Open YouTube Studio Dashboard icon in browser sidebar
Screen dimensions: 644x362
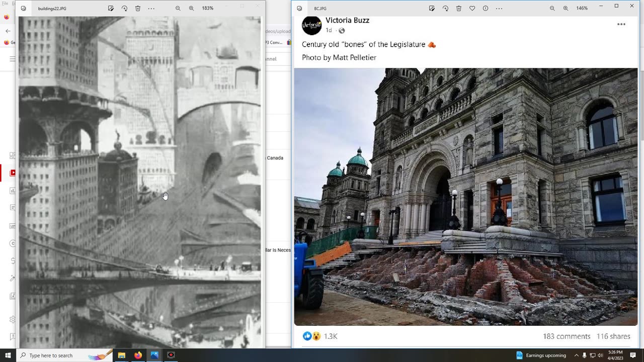click(13, 156)
